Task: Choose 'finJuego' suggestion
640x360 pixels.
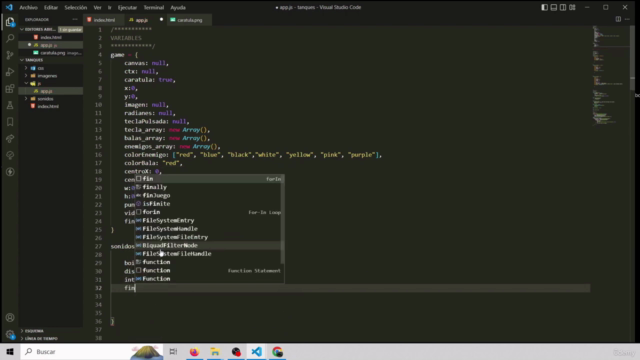Action: [209, 196]
